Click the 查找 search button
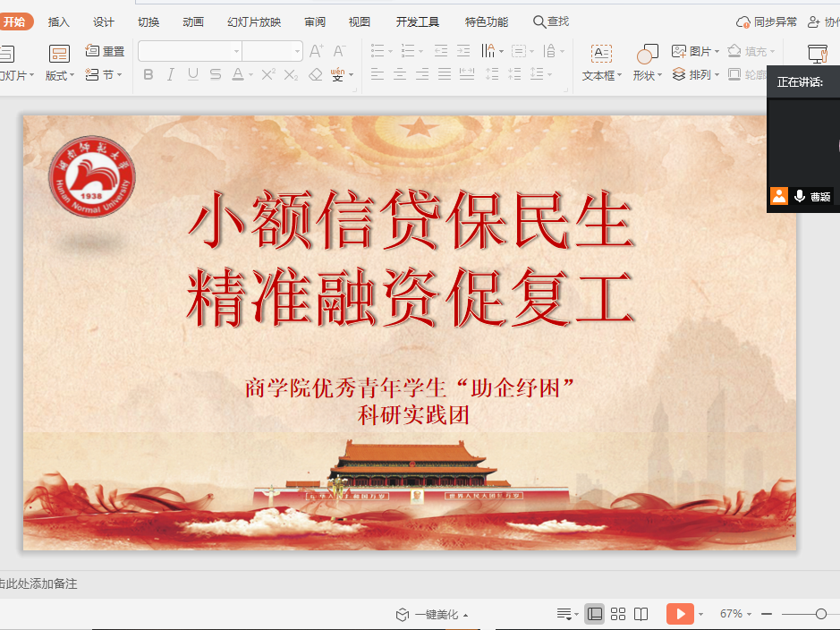840x630 pixels. click(551, 22)
